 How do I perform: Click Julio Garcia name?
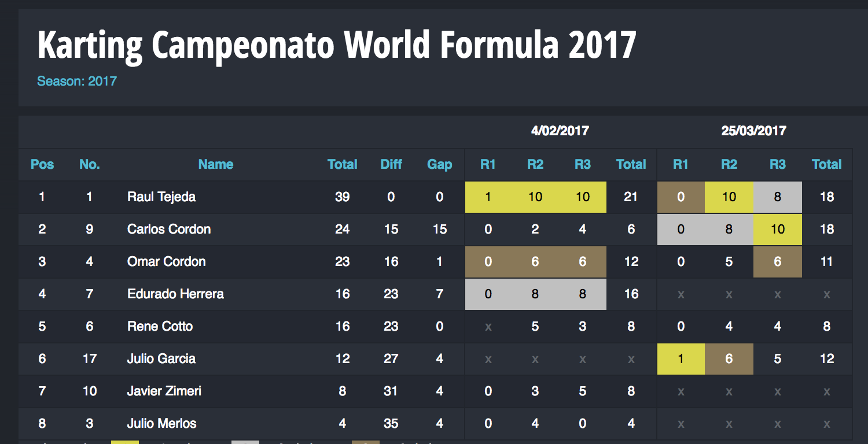(161, 358)
